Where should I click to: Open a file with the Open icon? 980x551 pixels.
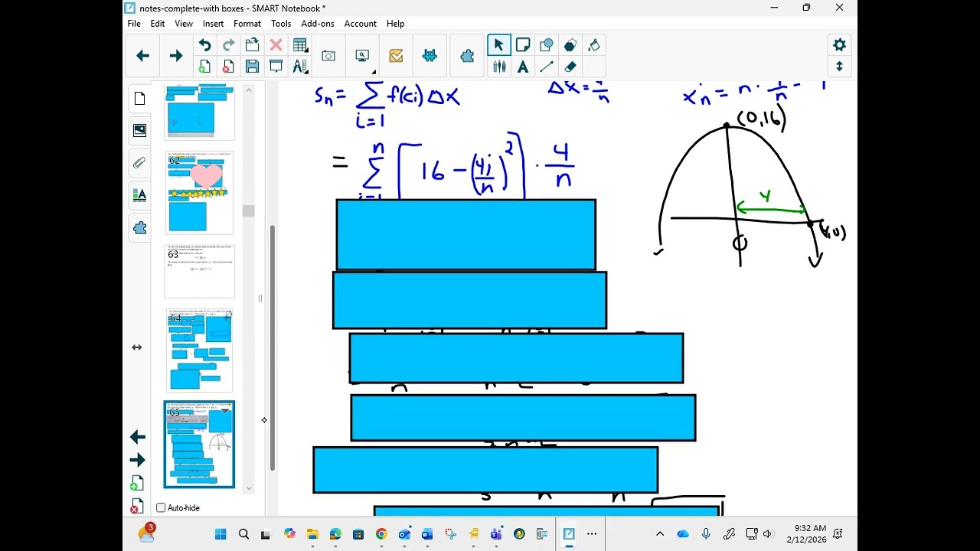coord(252,45)
